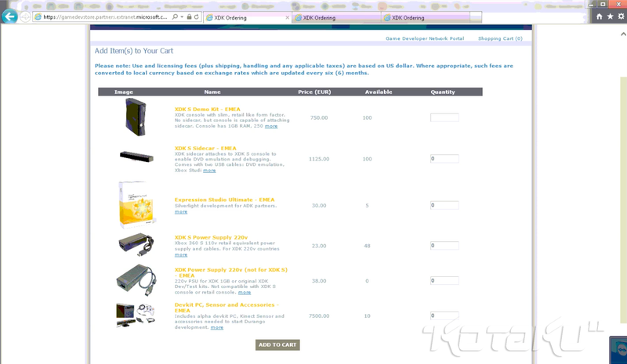The height and width of the screenshot is (364, 627).
Task: Switch to the third XDK Ordering tab
Action: point(426,17)
